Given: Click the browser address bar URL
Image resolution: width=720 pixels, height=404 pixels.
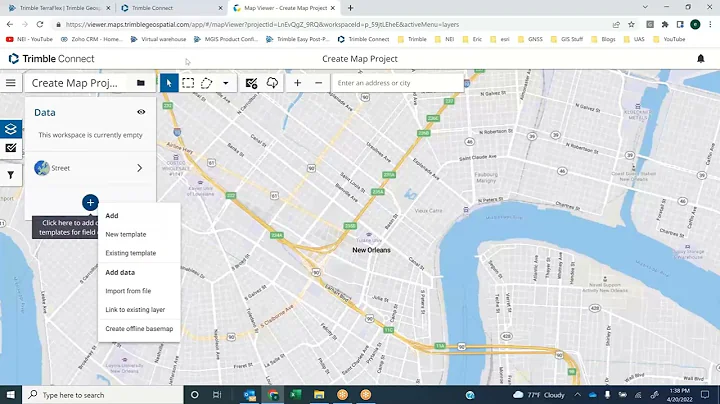Looking at the screenshot, I should click(262, 24).
